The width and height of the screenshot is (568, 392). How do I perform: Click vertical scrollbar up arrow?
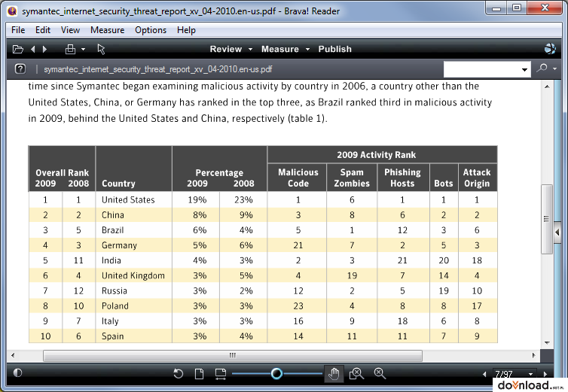coord(547,87)
